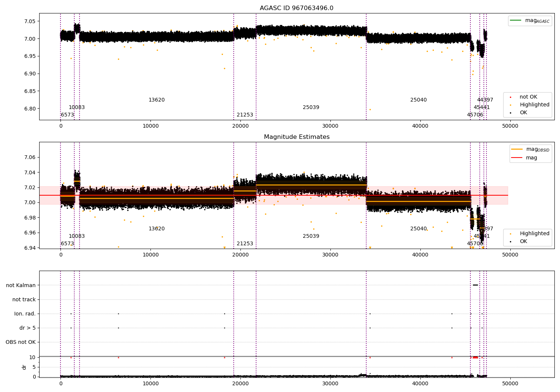Click the 20000 x-axis tick in top plot
560x392 pixels.
point(240,126)
